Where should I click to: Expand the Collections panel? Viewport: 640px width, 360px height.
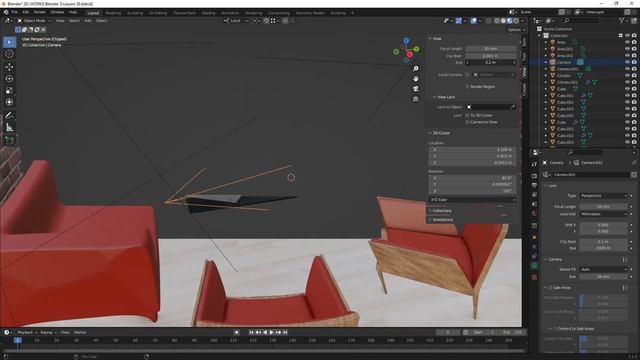[x=430, y=211]
